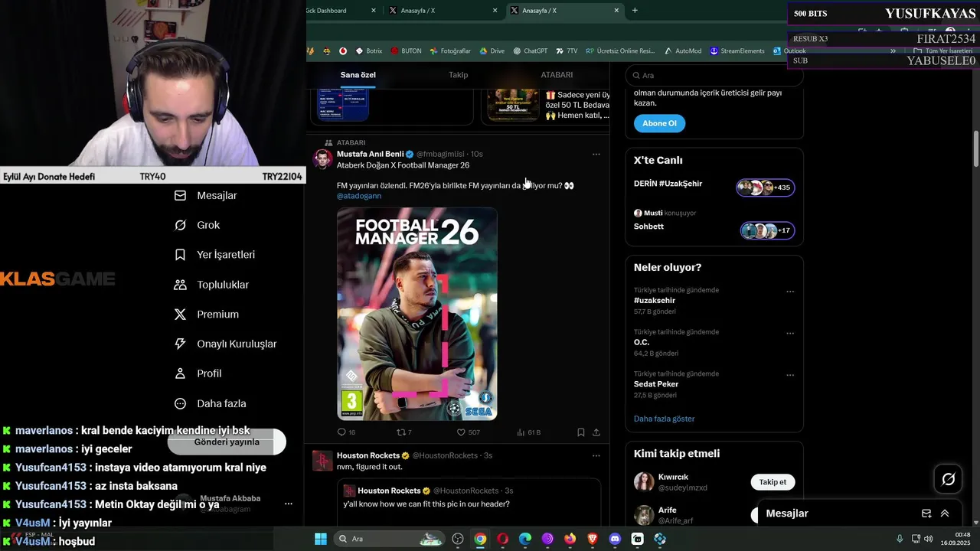Open a new browser tab
The width and height of the screenshot is (980, 551).
point(635,10)
